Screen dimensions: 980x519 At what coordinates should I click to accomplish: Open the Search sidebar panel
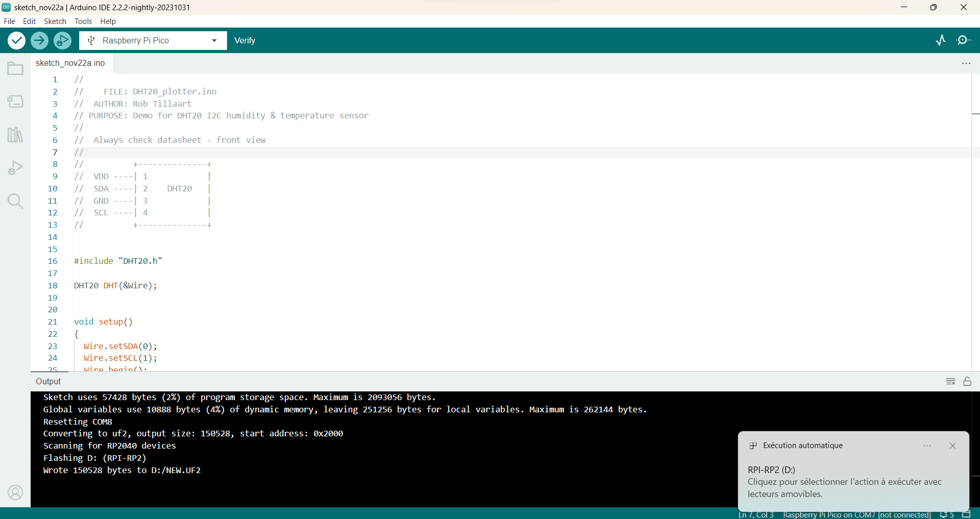pos(15,201)
